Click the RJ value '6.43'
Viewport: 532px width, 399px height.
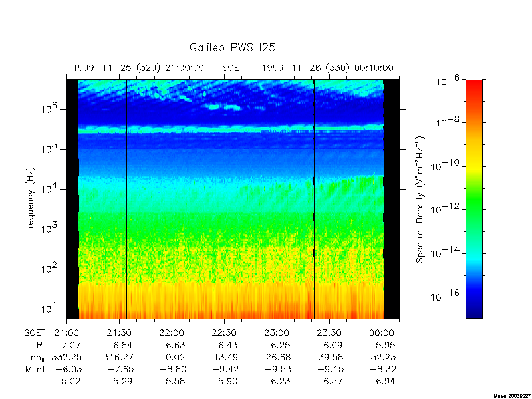228,345
